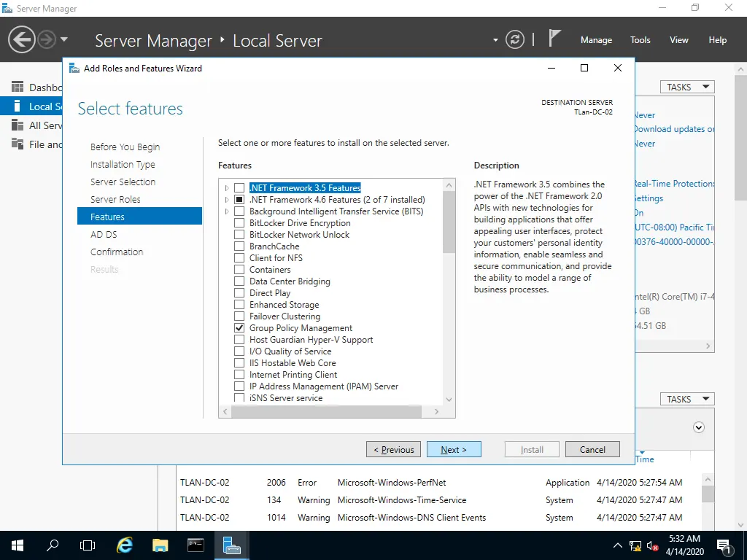Screen dimensions: 747x560
Task: Check .NET Framework 3.5 Features
Action: point(239,188)
